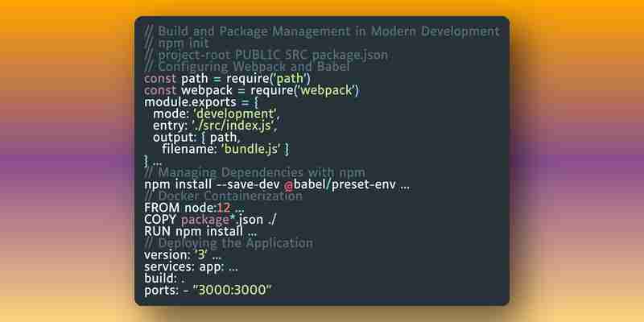Click the "3000:3000" ports string

tap(232, 291)
